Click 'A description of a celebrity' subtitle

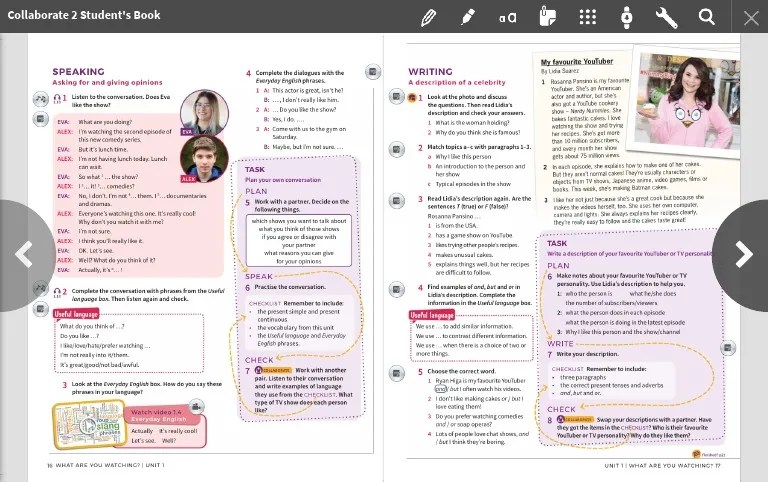point(457,82)
